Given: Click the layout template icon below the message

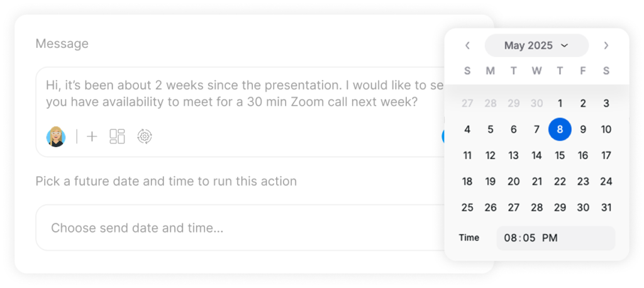Looking at the screenshot, I should coord(117,136).
